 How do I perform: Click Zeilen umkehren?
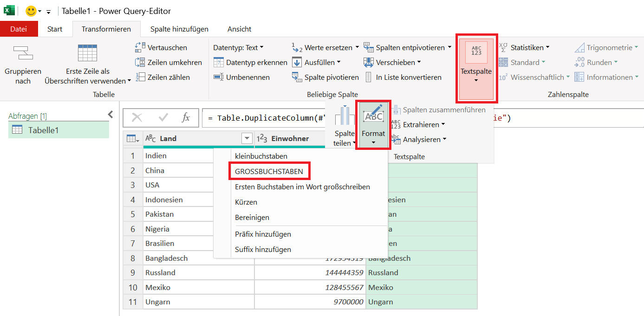click(169, 62)
